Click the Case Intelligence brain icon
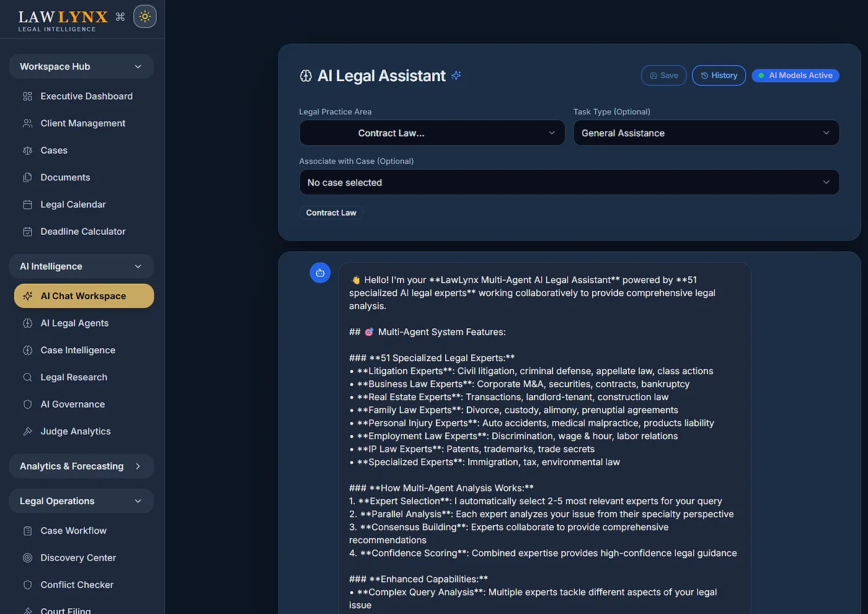Image resolution: width=868 pixels, height=614 pixels. 27,350
